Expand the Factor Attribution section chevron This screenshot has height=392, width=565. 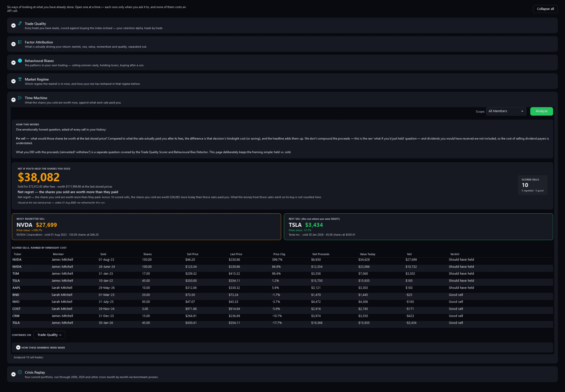tap(14, 44)
